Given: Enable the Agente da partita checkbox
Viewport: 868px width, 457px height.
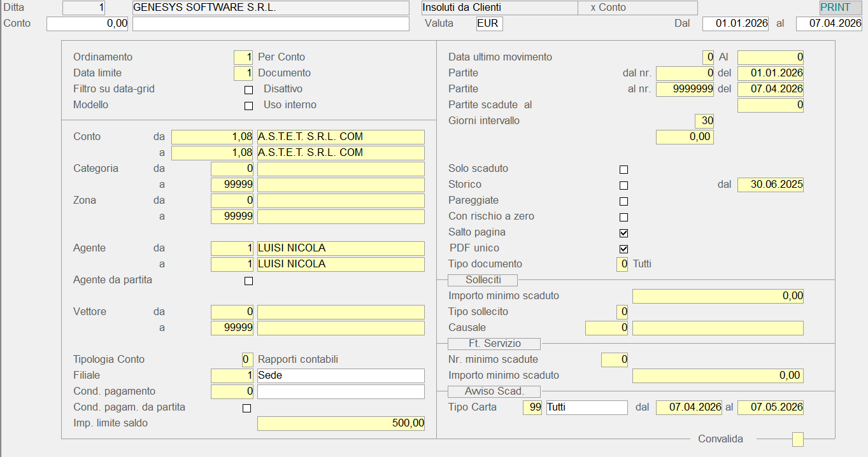Looking at the screenshot, I should tap(248, 281).
